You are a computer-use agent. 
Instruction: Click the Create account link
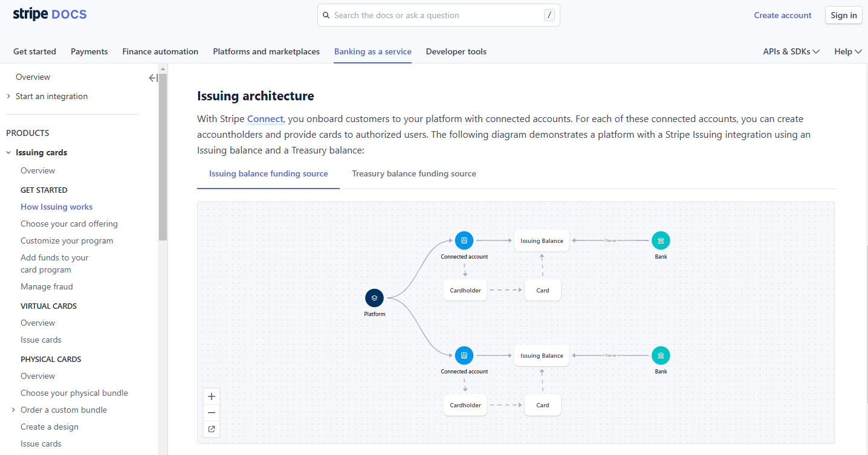783,16
